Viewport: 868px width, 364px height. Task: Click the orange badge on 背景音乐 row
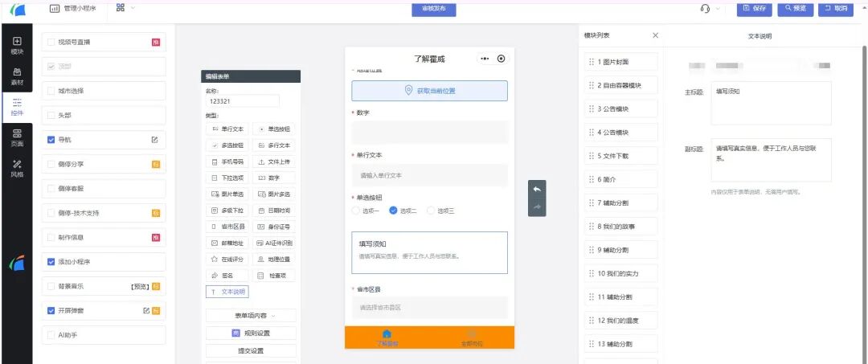156,287
